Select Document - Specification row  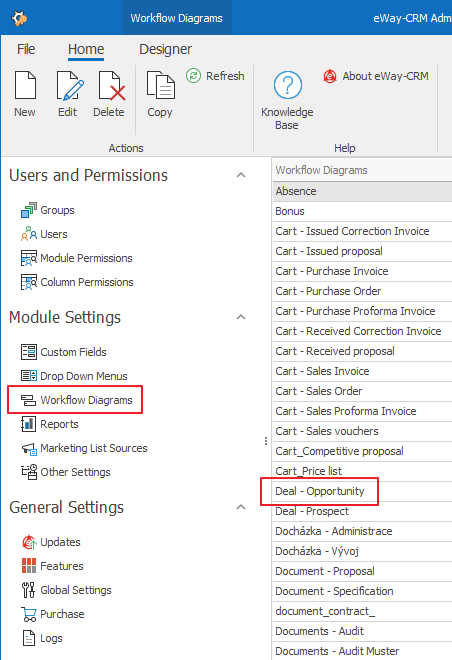click(362, 591)
